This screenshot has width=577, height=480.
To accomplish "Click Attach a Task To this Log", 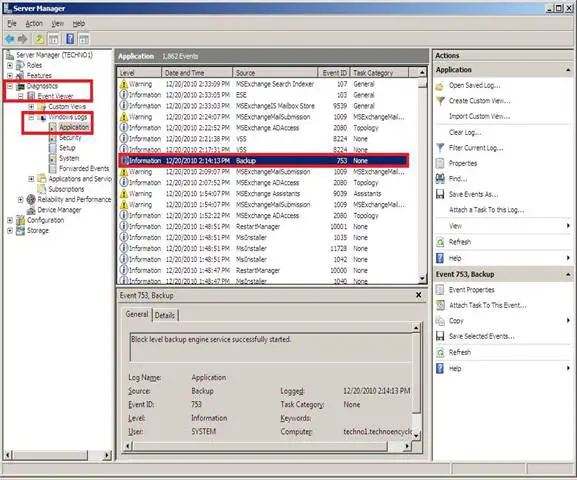I will [x=486, y=210].
